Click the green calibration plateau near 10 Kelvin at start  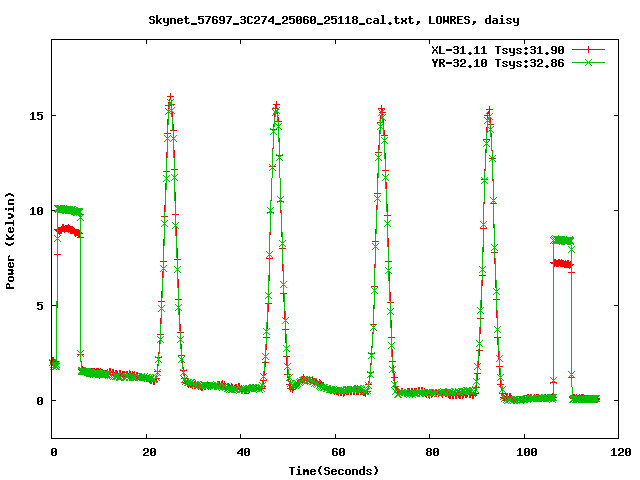(69, 210)
